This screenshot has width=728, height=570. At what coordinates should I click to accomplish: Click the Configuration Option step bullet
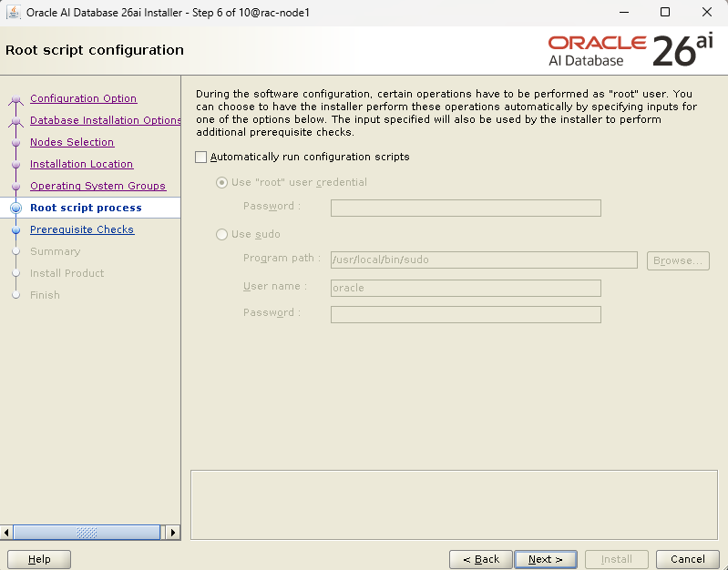click(16, 98)
